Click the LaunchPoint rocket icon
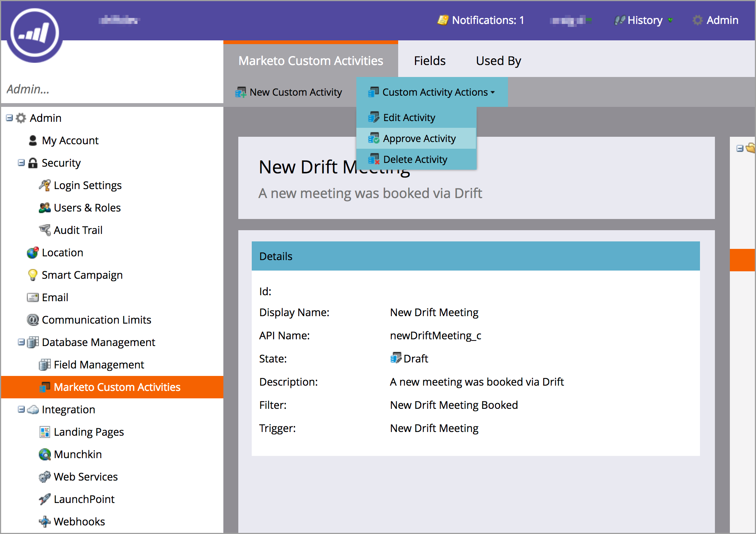Screen dimensions: 756x534 pyautogui.click(x=44, y=499)
